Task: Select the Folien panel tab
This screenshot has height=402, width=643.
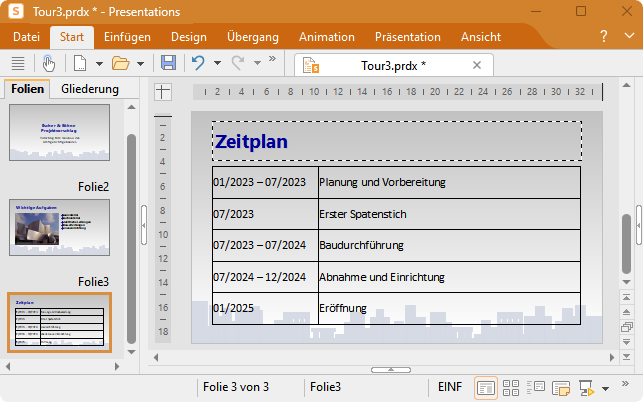Action: [x=27, y=89]
